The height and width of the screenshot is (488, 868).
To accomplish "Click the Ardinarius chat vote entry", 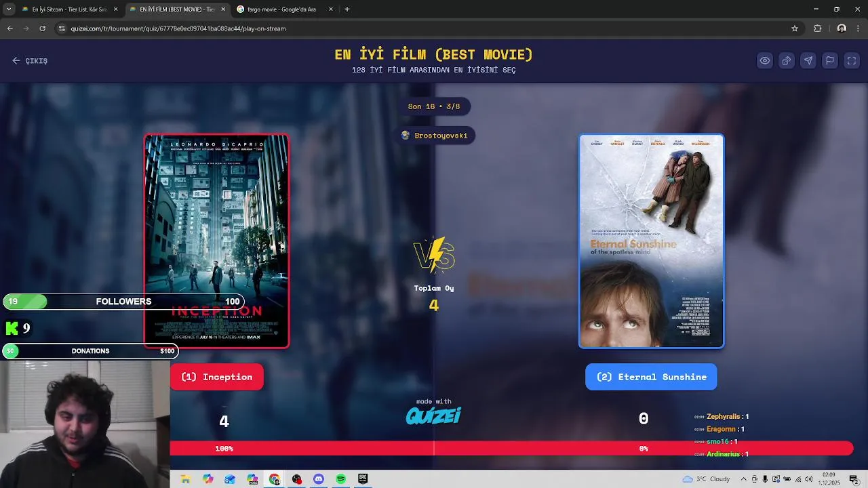I will pos(722,454).
